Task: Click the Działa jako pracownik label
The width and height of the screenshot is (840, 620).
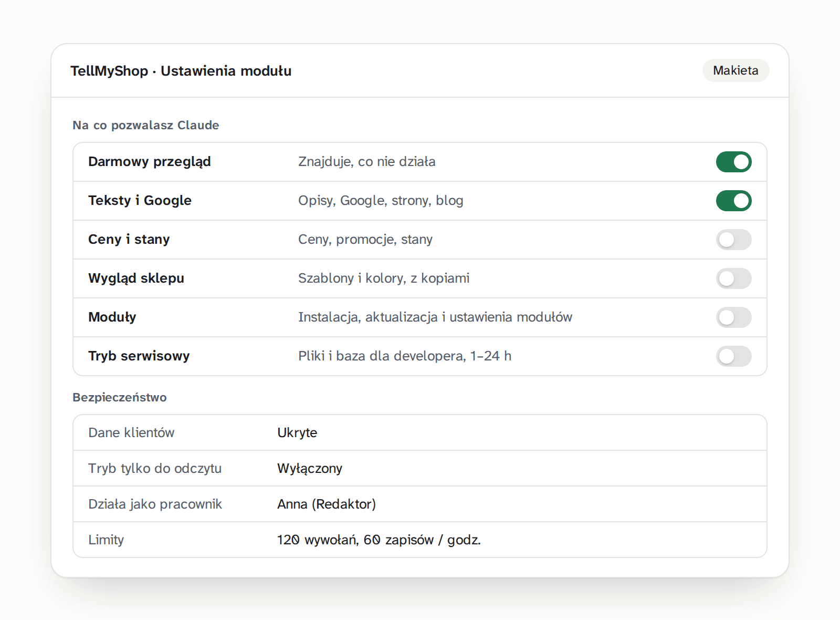Action: [x=155, y=504]
